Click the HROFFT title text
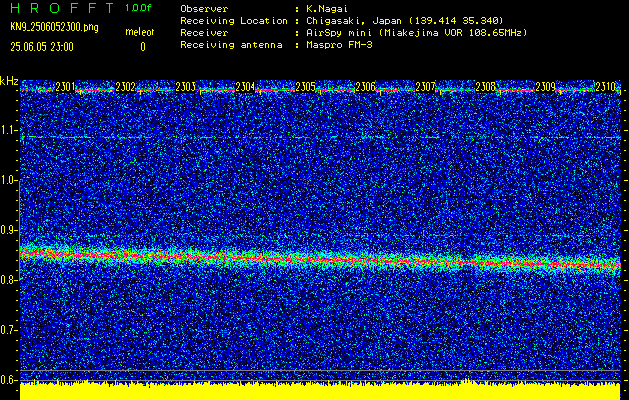This screenshot has height=400, width=629. coord(63,8)
